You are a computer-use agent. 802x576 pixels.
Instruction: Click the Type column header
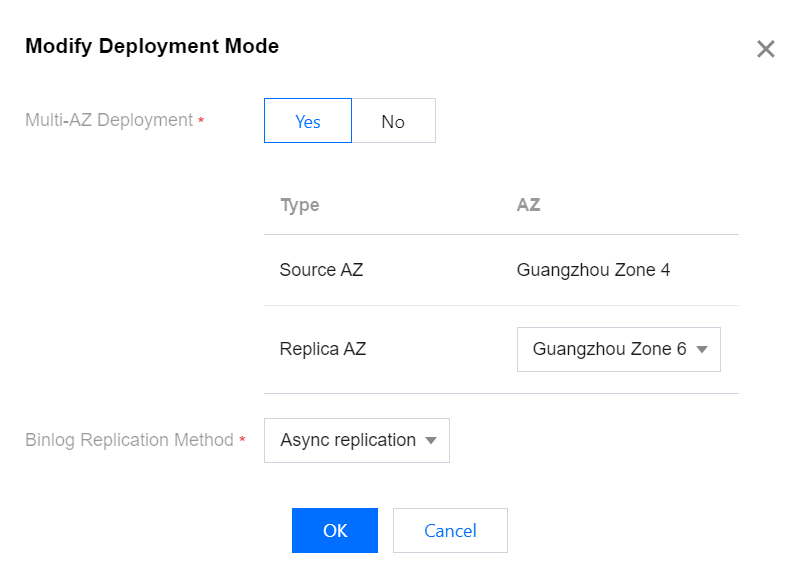[x=300, y=205]
